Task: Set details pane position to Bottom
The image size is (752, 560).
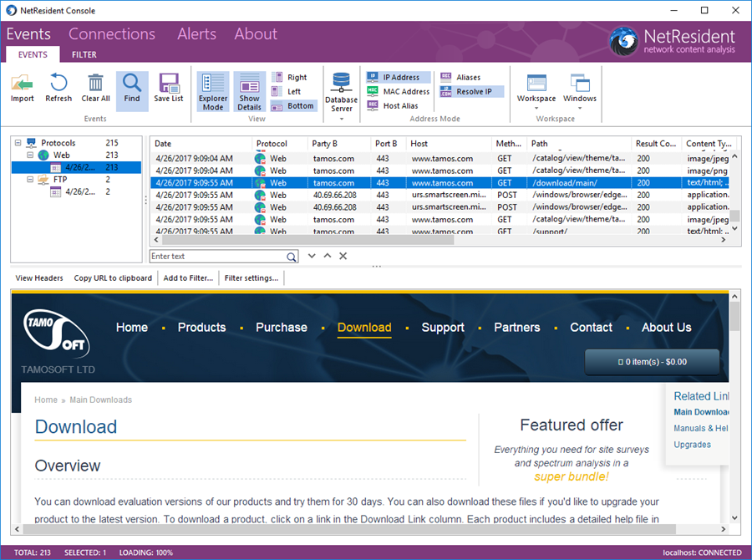Action: point(293,106)
